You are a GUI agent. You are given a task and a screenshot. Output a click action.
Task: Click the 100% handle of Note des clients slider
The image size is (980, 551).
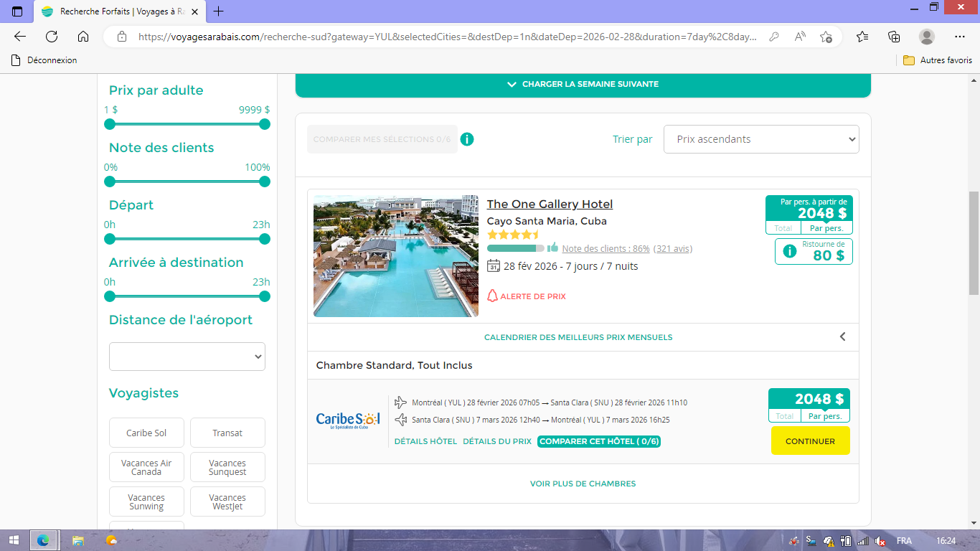click(265, 182)
